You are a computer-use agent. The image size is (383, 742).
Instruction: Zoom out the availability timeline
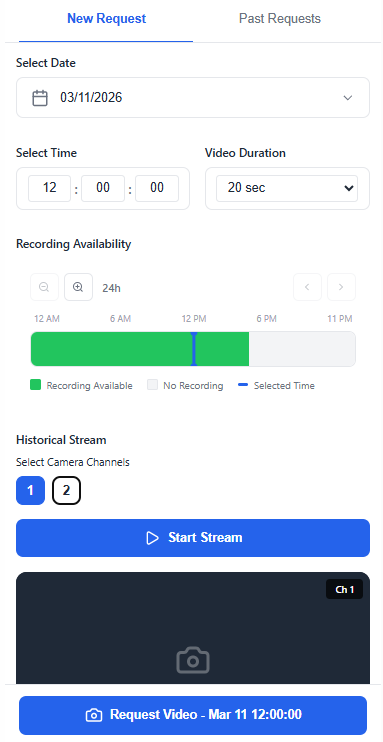44,287
